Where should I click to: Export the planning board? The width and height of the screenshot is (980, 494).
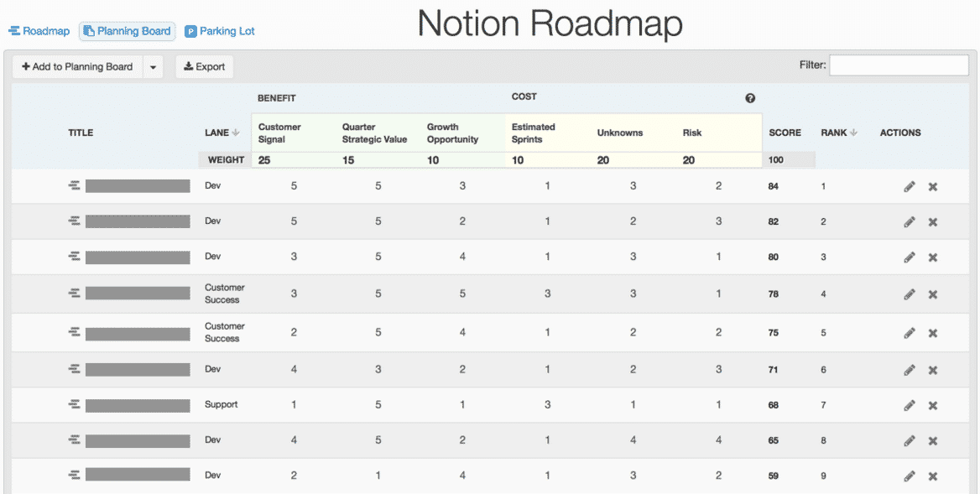(205, 67)
